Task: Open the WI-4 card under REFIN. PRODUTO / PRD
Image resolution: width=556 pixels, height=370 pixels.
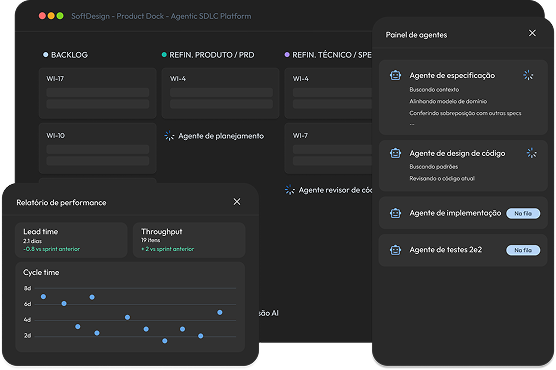Action: [220, 93]
